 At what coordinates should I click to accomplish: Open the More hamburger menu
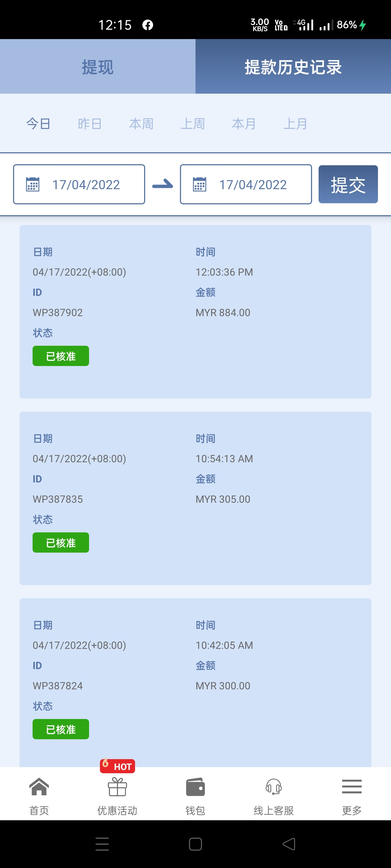coord(352,787)
